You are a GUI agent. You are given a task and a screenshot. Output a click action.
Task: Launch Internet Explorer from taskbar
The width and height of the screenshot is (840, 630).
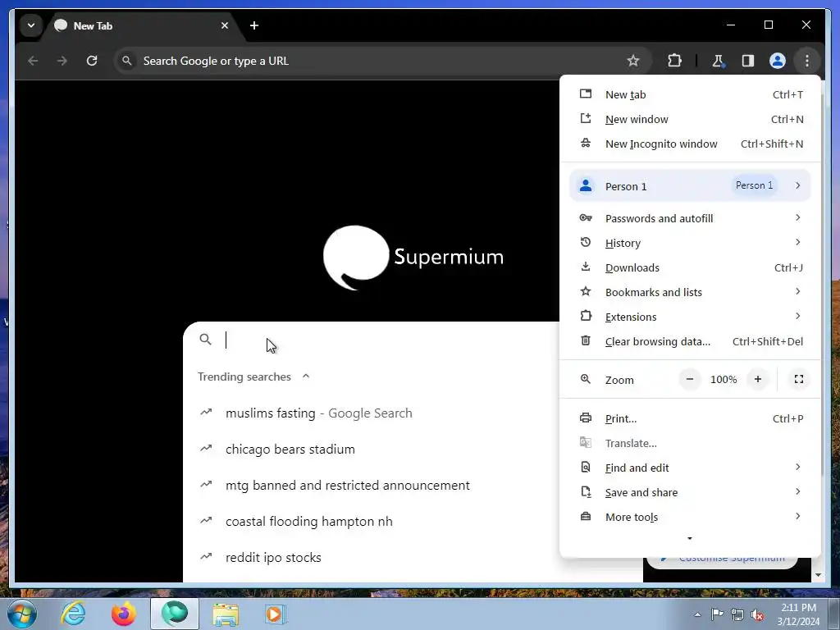pos(73,614)
